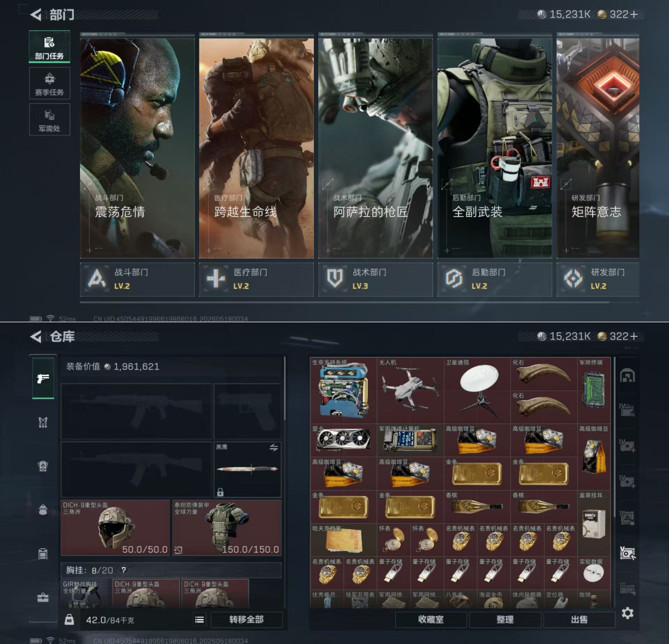Select the 军用终端 item
This screenshot has height=644, width=669.
[x=594, y=390]
